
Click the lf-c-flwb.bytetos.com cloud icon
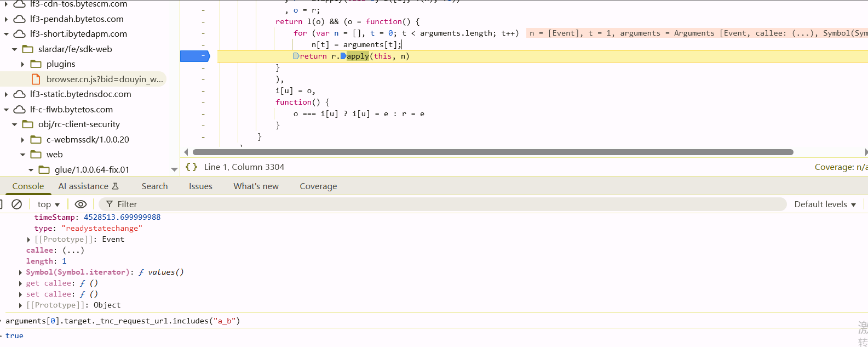(x=20, y=110)
